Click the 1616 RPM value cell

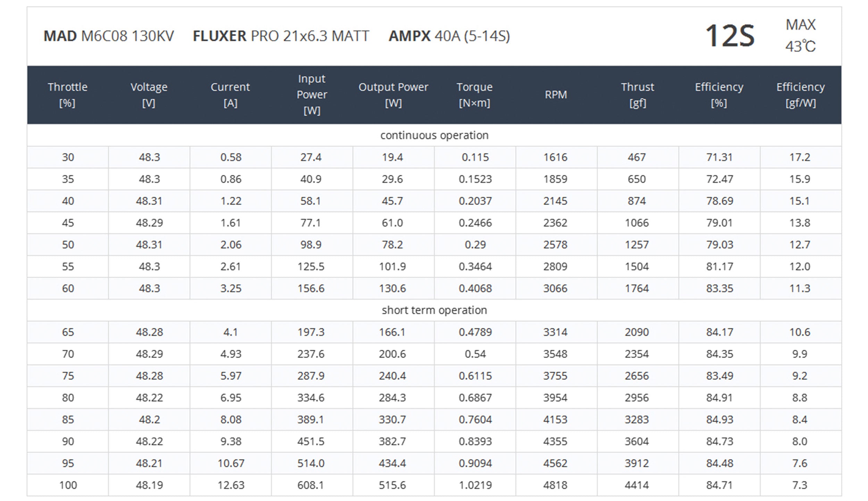(556, 157)
